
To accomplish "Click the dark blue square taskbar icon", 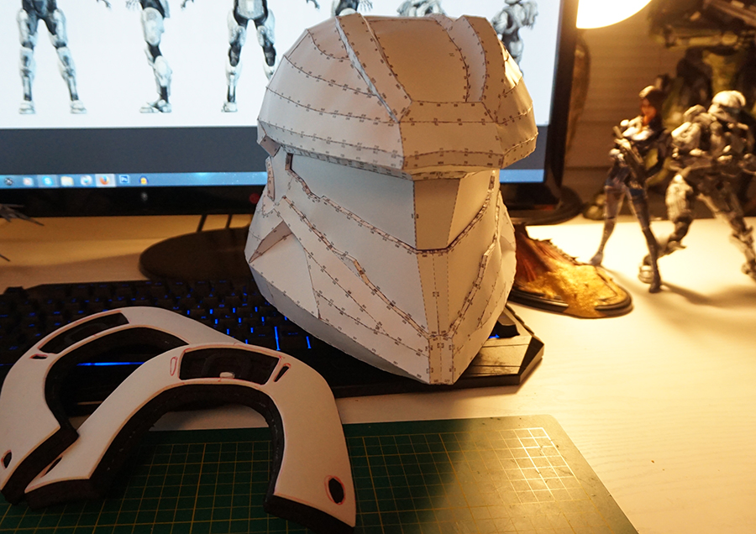I will pos(124,180).
